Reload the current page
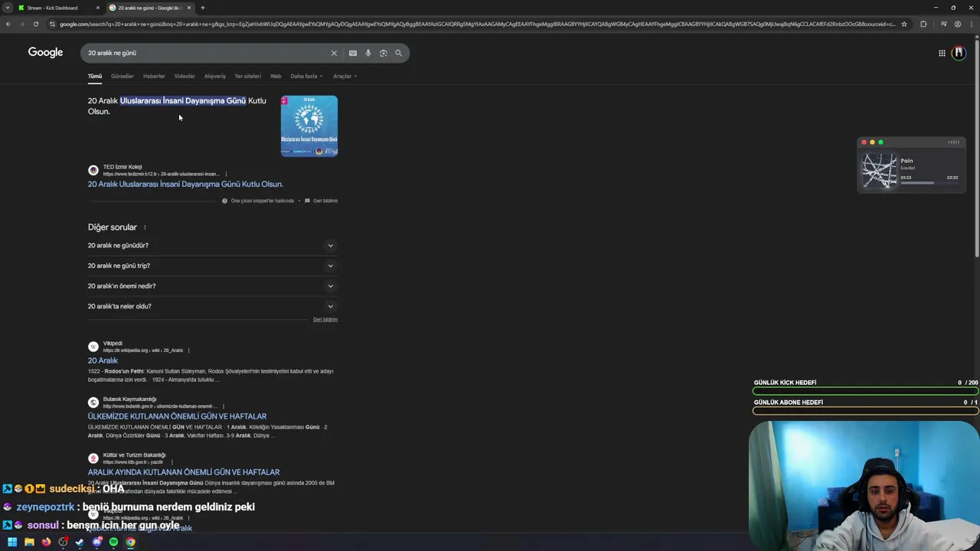This screenshot has width=980, height=551. 36,24
